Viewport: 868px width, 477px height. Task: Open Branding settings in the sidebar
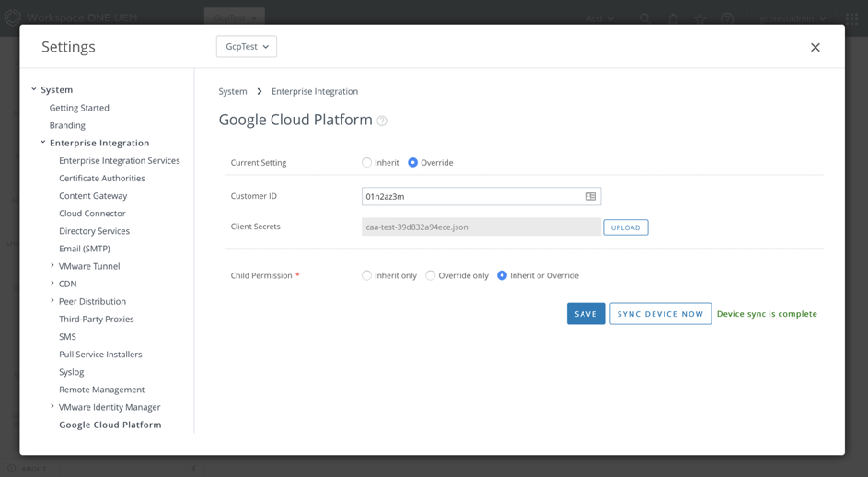tap(67, 125)
